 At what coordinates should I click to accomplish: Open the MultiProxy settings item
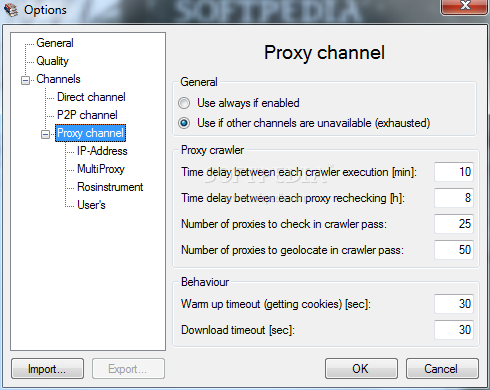point(101,169)
